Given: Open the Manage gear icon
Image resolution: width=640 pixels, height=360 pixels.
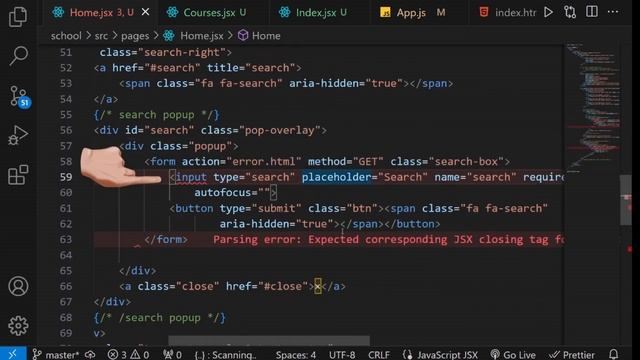Looking at the screenshot, I should pyautogui.click(x=18, y=325).
